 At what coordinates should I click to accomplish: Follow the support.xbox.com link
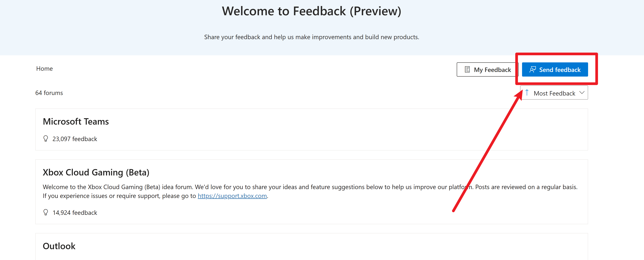pos(232,196)
